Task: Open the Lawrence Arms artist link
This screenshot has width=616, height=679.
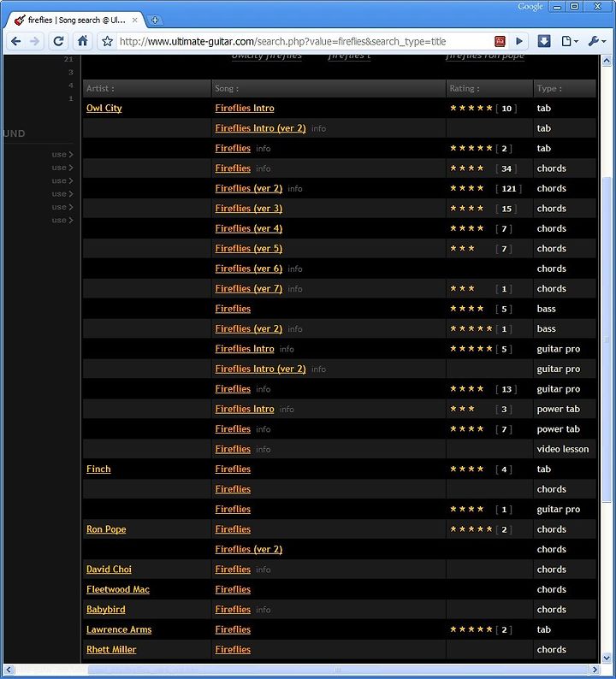Action: tap(119, 629)
